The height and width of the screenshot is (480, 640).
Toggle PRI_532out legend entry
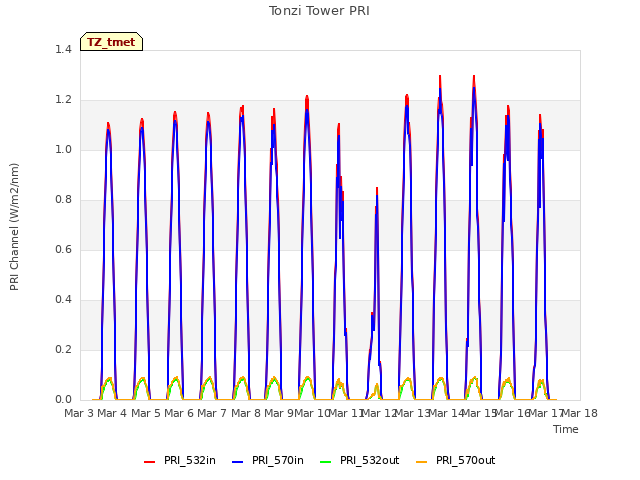pyautogui.click(x=359, y=460)
